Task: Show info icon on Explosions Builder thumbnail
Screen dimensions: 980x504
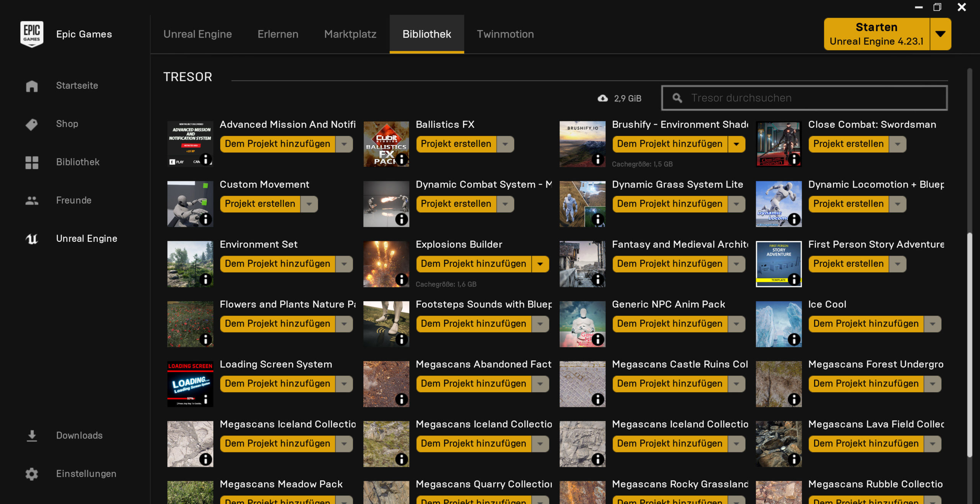Action: click(x=402, y=279)
